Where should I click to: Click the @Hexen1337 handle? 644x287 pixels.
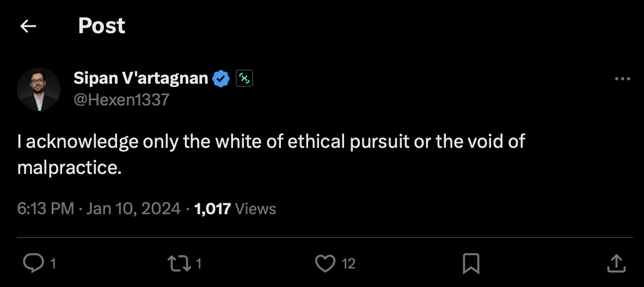click(x=121, y=99)
